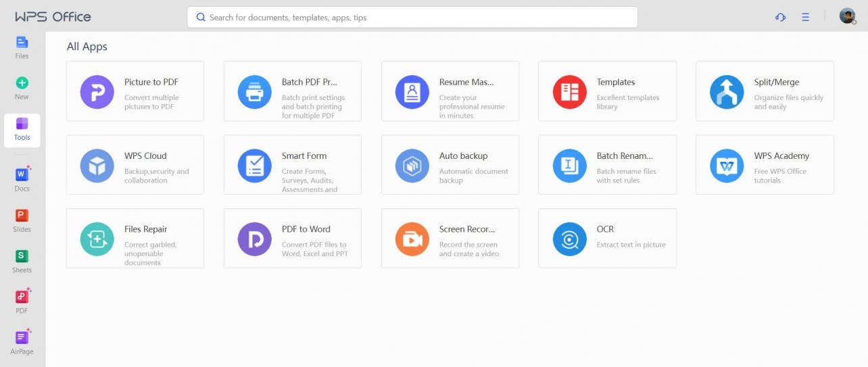Open Sheets from the sidebar
This screenshot has width=868, height=367.
pyautogui.click(x=22, y=261)
